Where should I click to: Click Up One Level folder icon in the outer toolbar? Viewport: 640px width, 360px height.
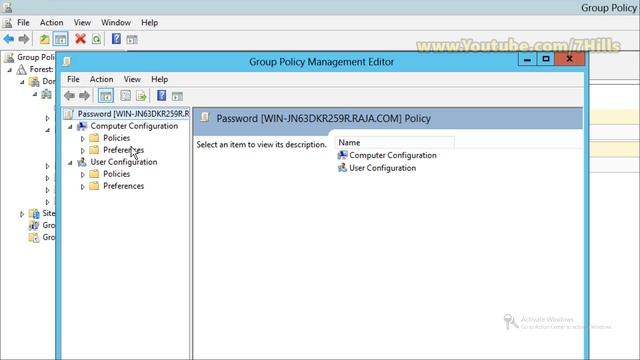tap(44, 39)
